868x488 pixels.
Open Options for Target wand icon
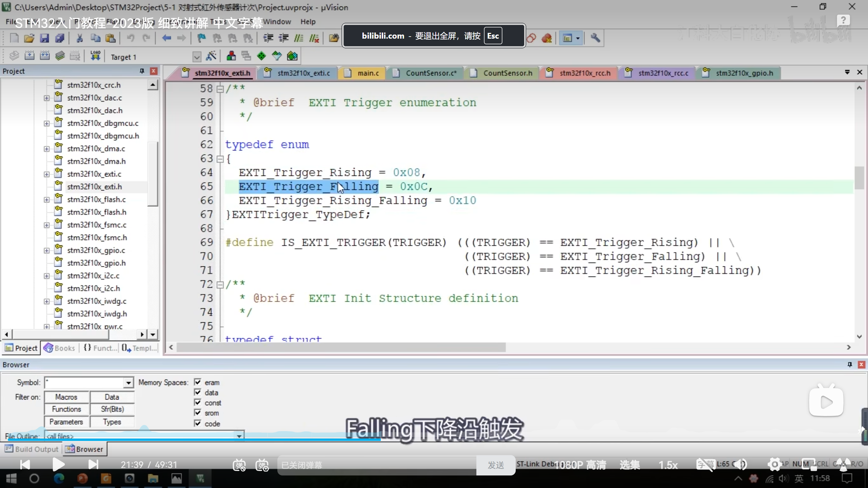(211, 56)
